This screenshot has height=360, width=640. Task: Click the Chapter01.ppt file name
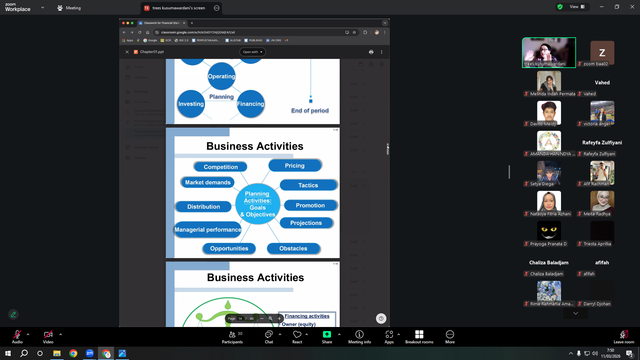(152, 52)
